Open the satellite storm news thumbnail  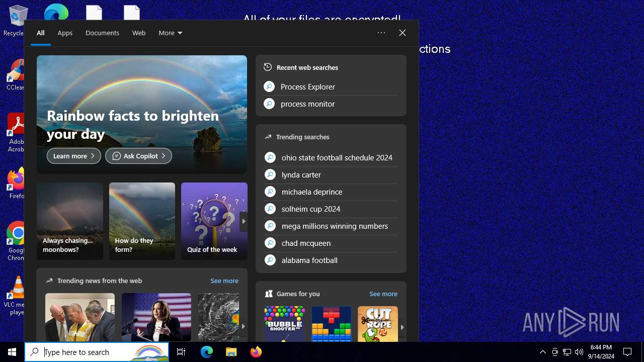[219, 318]
